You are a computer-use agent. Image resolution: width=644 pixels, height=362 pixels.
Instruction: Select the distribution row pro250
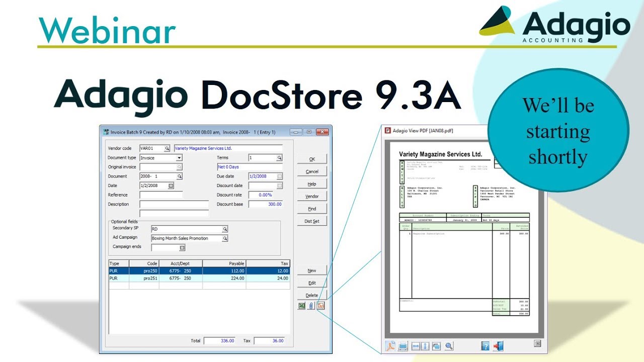[x=199, y=271]
